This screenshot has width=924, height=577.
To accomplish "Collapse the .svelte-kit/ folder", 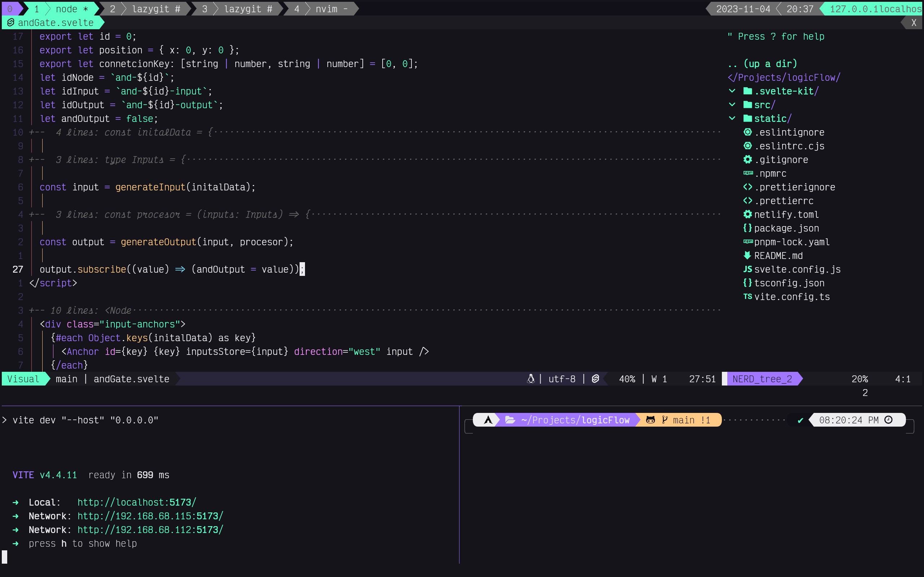I will click(x=732, y=91).
